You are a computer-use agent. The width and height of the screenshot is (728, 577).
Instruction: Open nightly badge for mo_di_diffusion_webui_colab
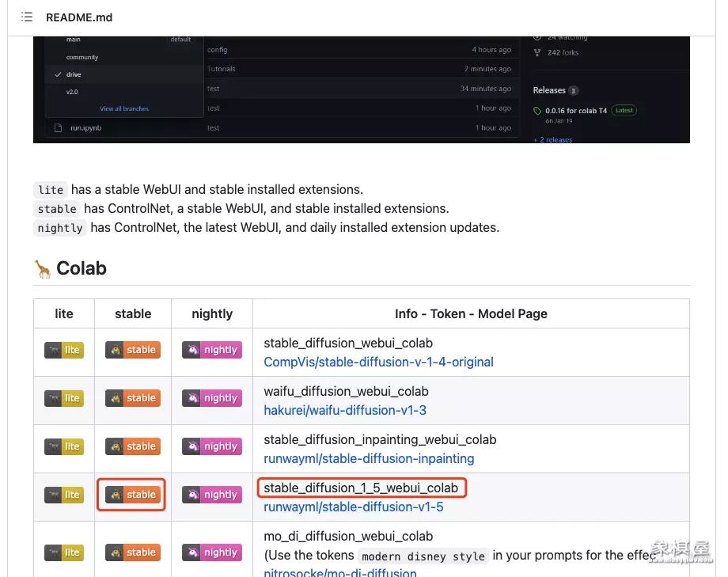[212, 552]
